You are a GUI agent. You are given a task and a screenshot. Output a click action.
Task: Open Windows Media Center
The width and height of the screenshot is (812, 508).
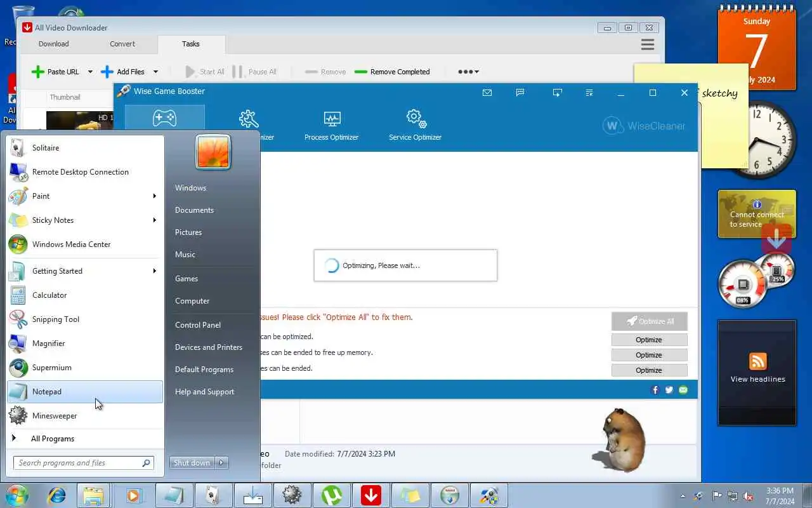85,244
